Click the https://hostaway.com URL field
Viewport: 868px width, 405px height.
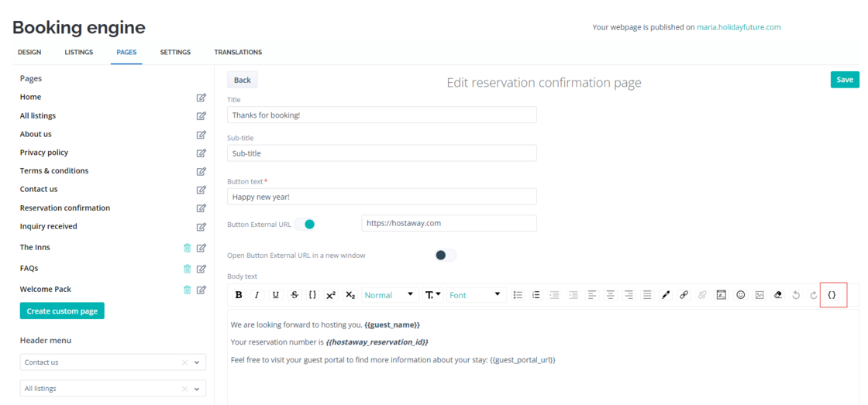click(x=449, y=224)
